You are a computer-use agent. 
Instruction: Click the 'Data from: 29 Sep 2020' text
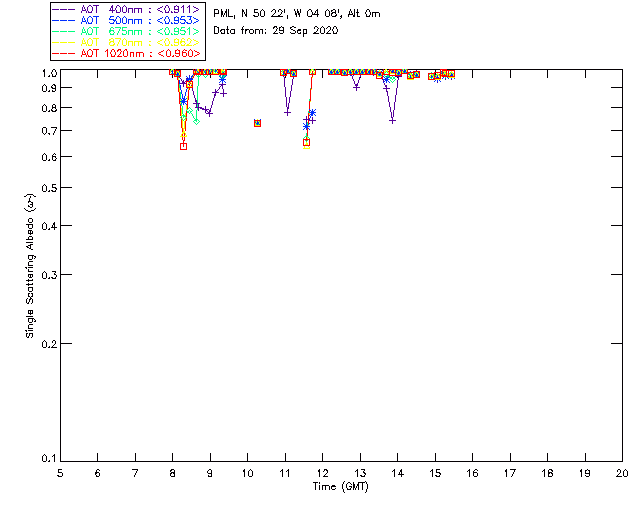click(276, 31)
